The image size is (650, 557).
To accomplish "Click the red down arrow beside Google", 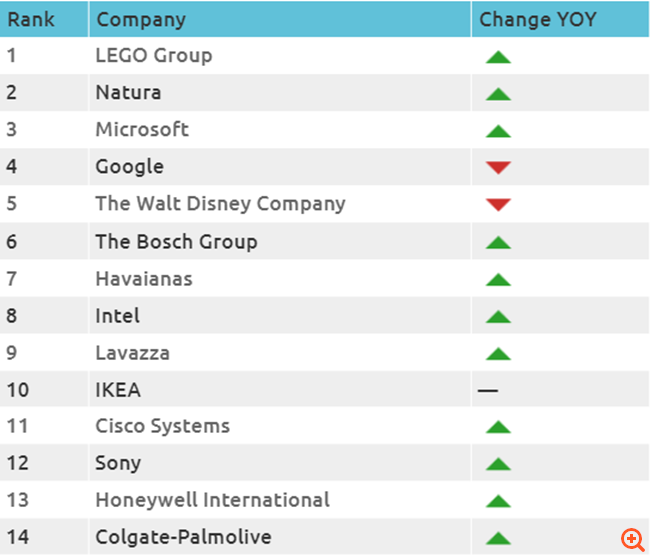I will tap(498, 168).
